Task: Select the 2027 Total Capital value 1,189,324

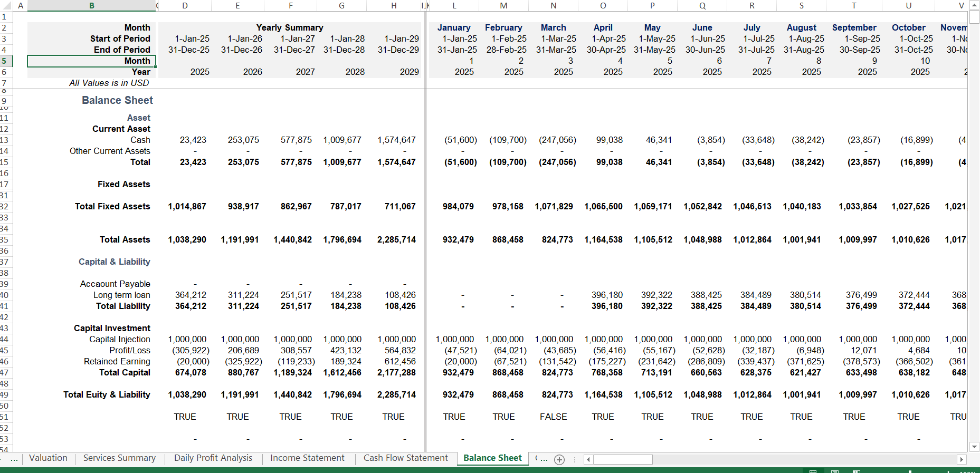Action: tap(292, 372)
